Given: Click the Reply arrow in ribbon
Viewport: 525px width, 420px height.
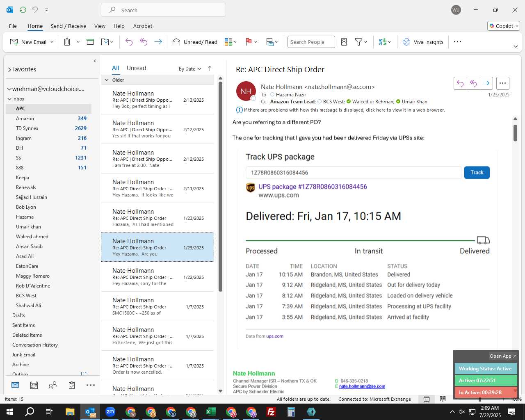Looking at the screenshot, I should pos(129,42).
